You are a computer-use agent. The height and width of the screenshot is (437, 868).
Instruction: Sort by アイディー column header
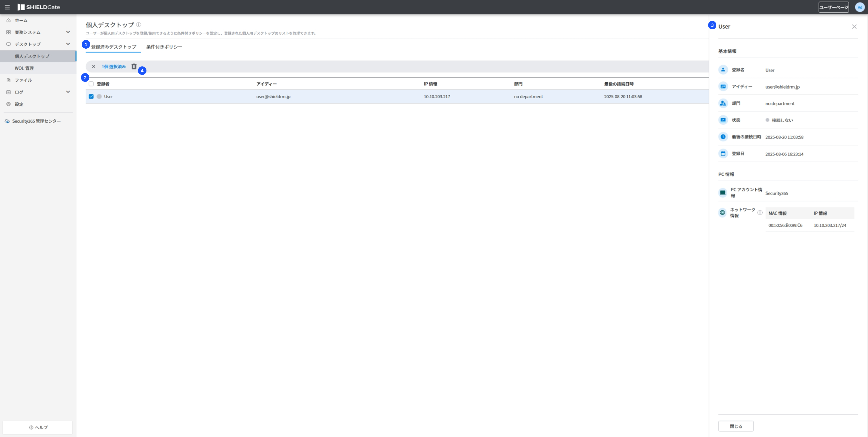coord(266,84)
